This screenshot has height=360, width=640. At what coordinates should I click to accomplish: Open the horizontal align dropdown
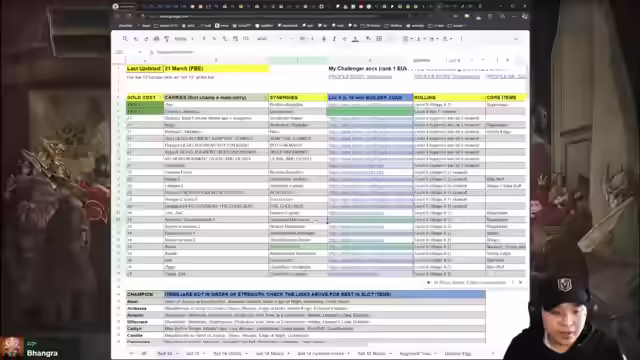click(x=407, y=39)
